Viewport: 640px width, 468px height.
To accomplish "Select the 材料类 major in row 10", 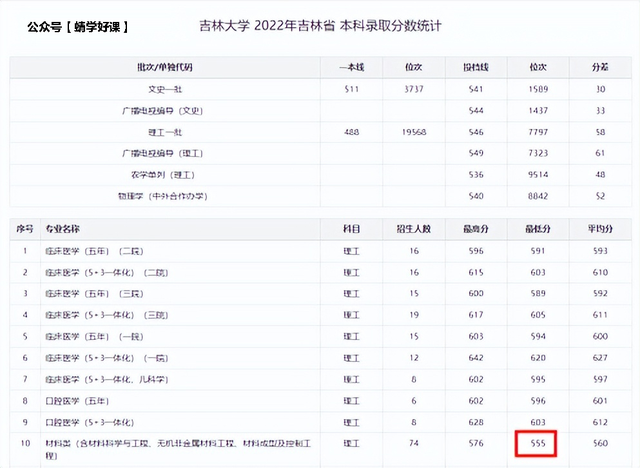I will (178, 449).
